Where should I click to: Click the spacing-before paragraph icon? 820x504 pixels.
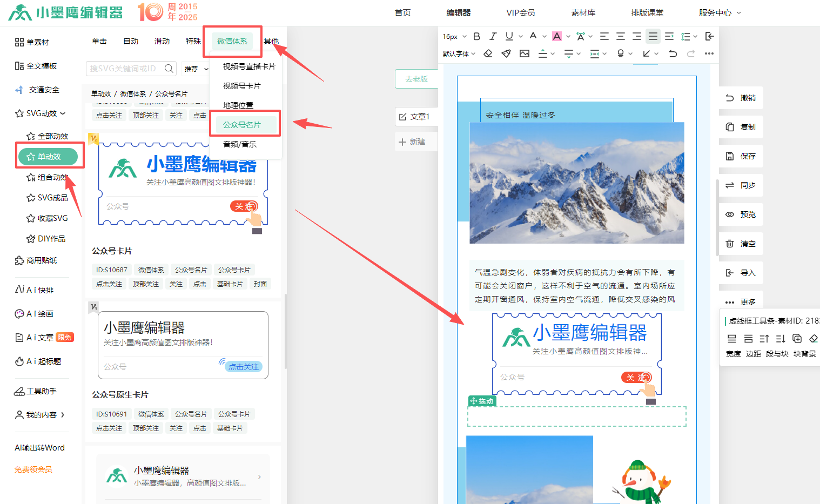tap(543, 53)
